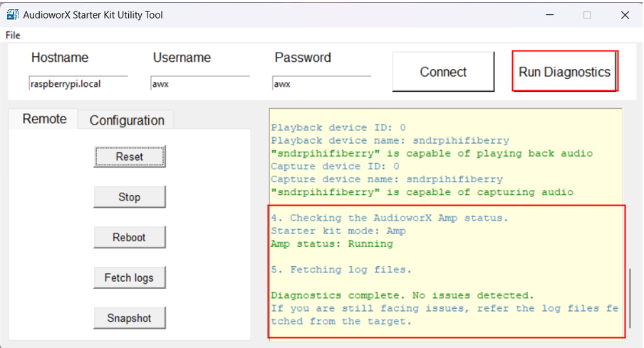Stop the AudioworX Amp

click(x=130, y=197)
